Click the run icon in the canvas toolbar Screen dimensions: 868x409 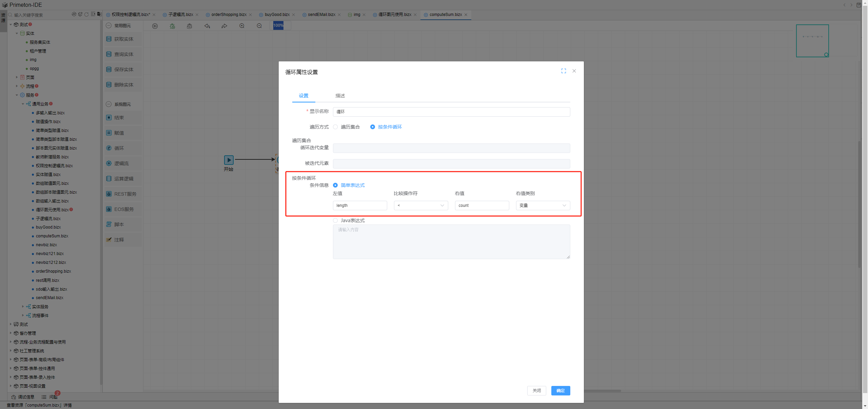point(155,26)
